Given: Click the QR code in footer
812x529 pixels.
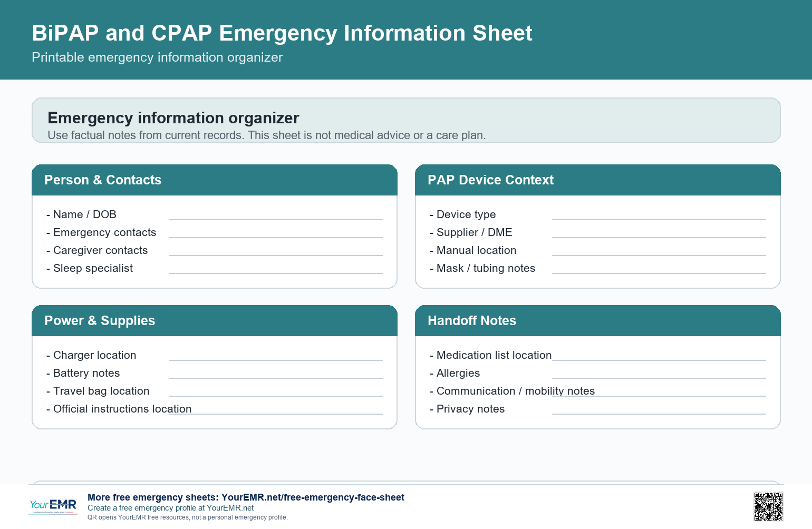Looking at the screenshot, I should tap(768, 506).
